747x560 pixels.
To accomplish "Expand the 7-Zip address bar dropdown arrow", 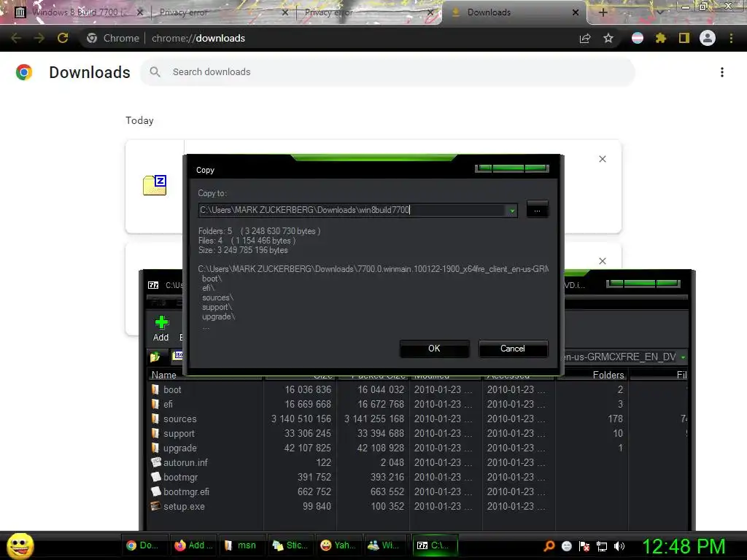I will 683,357.
